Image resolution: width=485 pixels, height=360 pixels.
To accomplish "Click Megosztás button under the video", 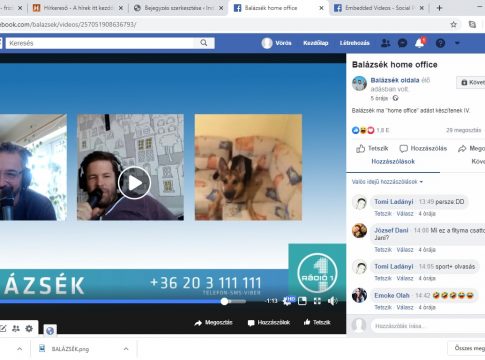I will click(x=213, y=323).
